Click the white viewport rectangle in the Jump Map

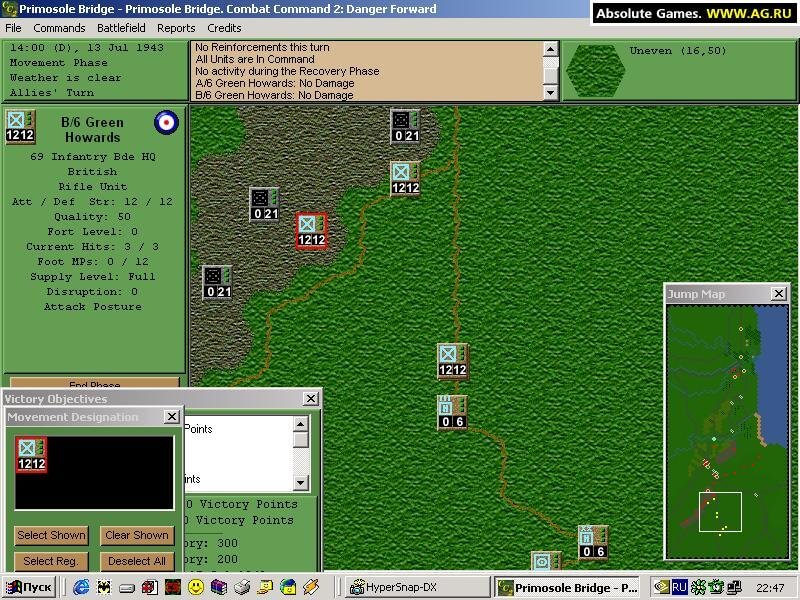[x=720, y=512]
